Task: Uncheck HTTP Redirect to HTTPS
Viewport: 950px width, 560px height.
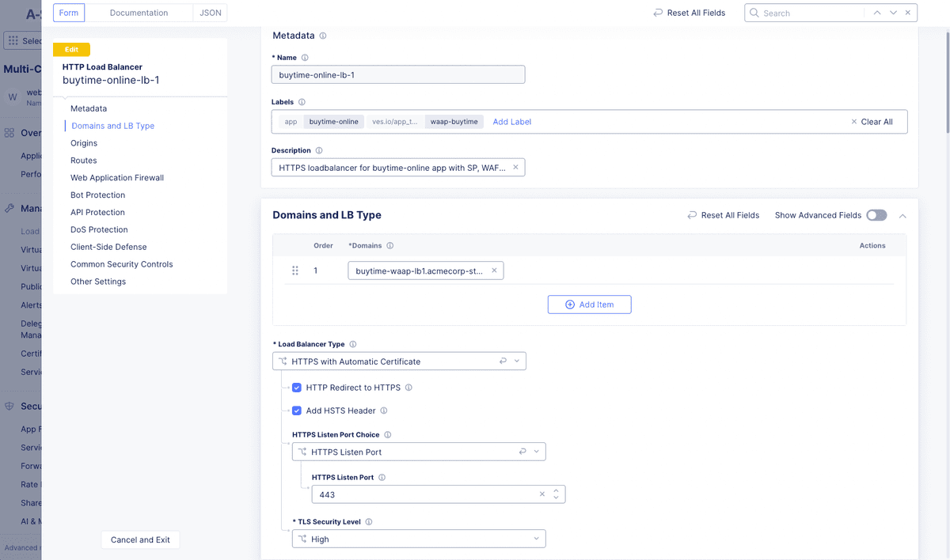Action: click(296, 388)
